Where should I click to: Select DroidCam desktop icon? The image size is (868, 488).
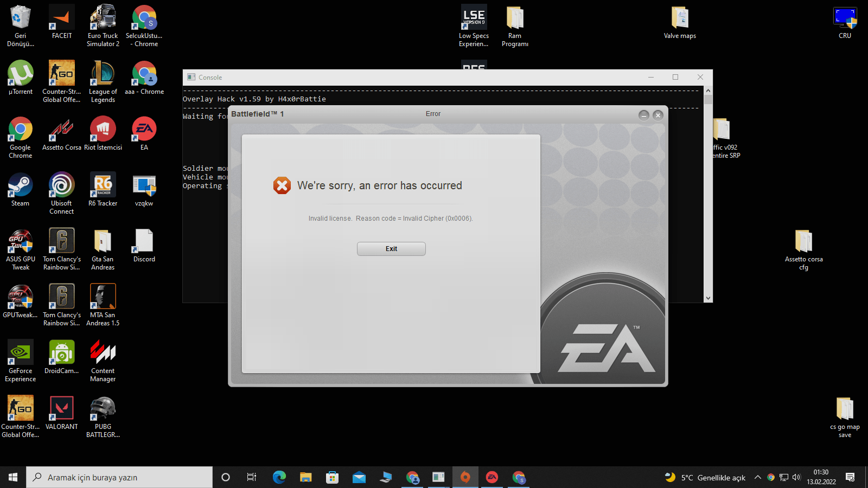[62, 357]
